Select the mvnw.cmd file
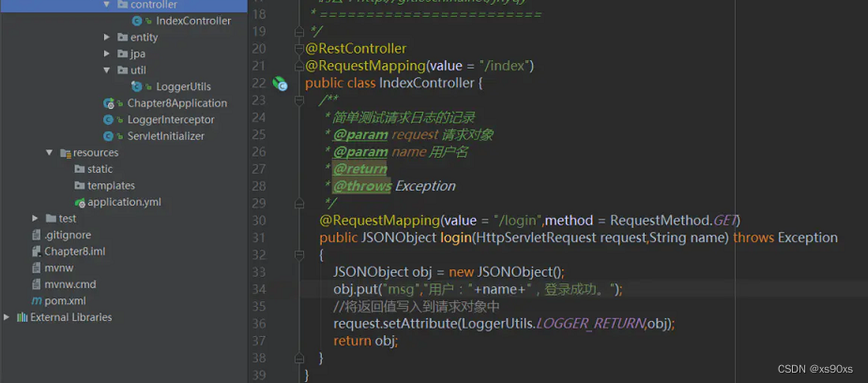 70,284
